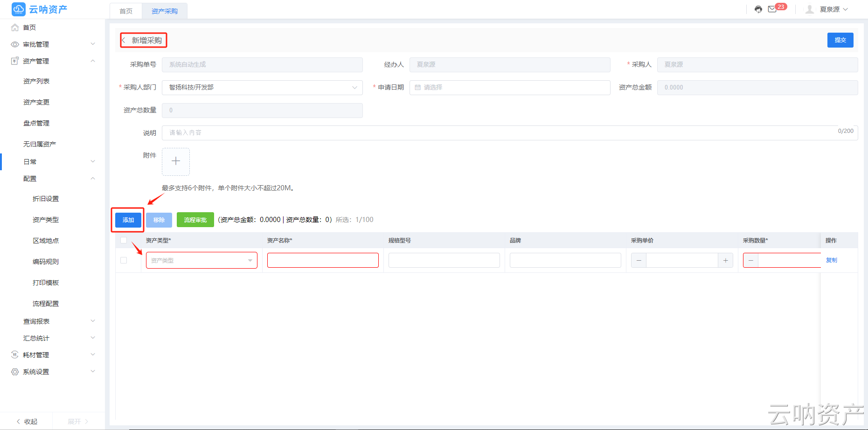Image resolution: width=868 pixels, height=430 pixels.
Task: Open the mail messages icon with badge 23
Action: [x=772, y=9]
